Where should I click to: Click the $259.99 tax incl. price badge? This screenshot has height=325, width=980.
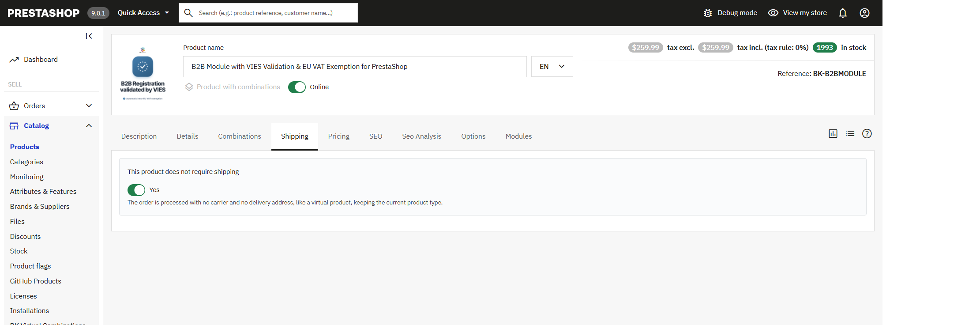[716, 48]
